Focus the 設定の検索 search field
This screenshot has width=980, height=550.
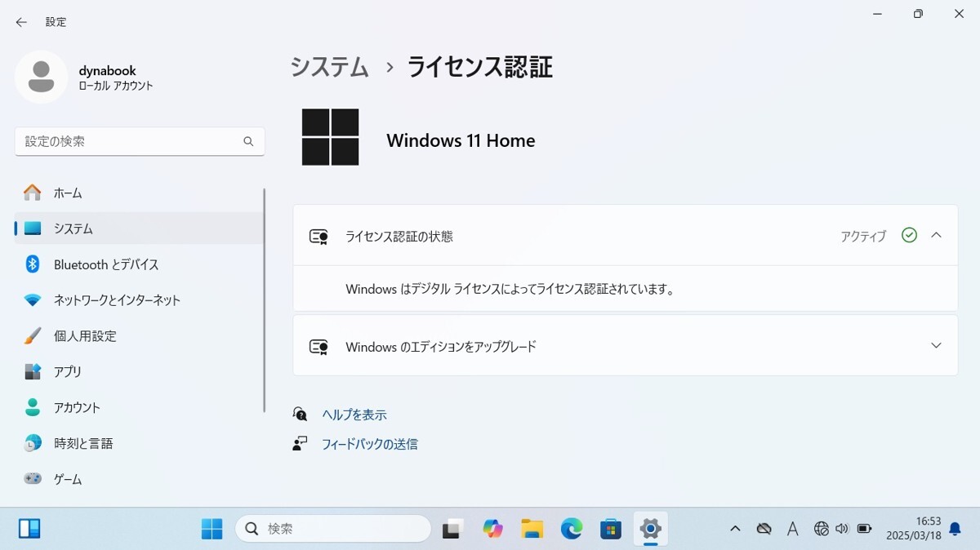[140, 141]
